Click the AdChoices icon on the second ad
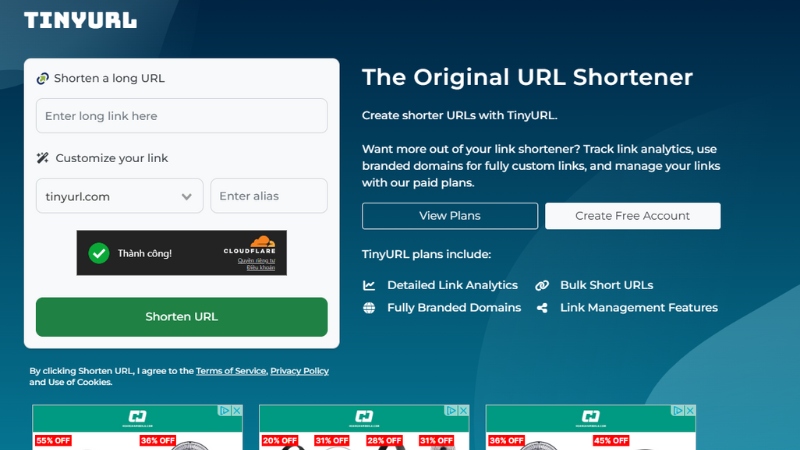The height and width of the screenshot is (450, 800). click(x=451, y=410)
